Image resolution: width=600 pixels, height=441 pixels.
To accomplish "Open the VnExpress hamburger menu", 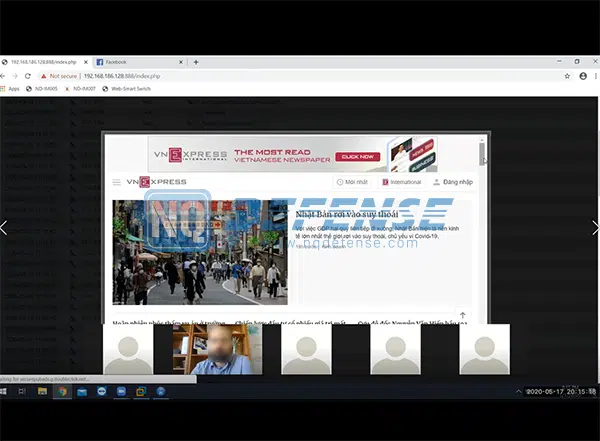I will pyautogui.click(x=117, y=182).
